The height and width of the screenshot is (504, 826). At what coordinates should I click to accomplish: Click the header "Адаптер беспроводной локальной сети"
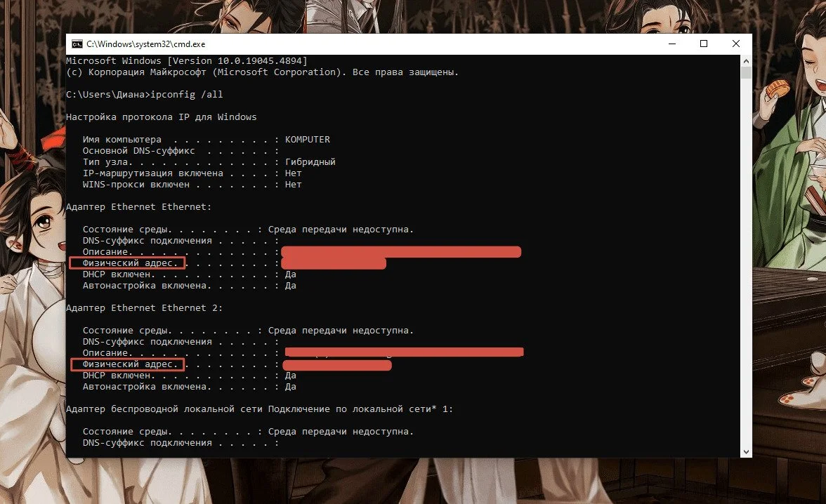coord(259,409)
